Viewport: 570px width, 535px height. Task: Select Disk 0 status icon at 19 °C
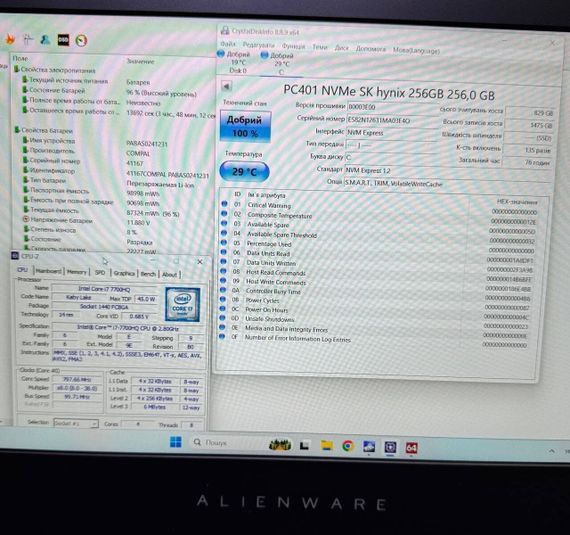(x=221, y=54)
